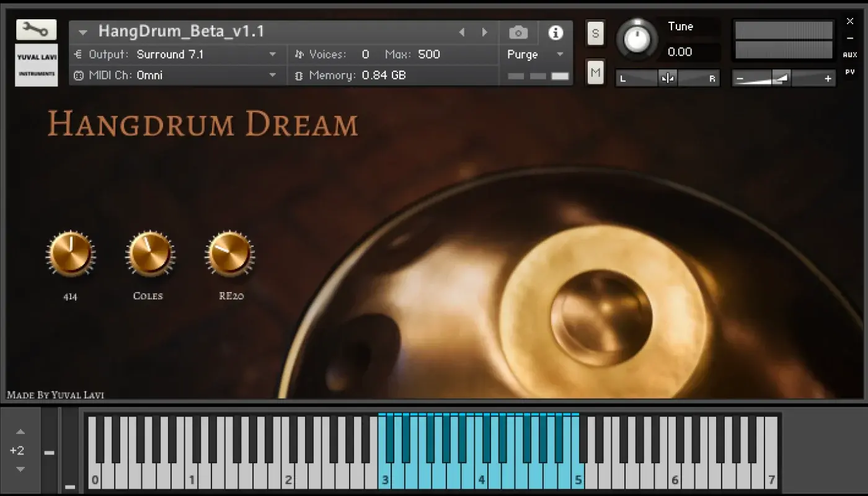
Task: Click the Tune knob
Action: click(638, 38)
